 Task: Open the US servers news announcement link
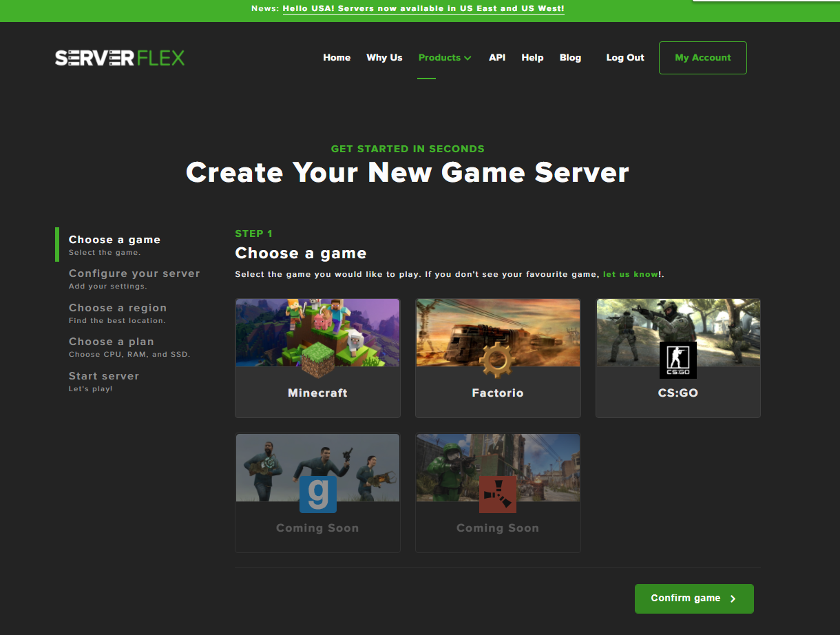(x=423, y=9)
